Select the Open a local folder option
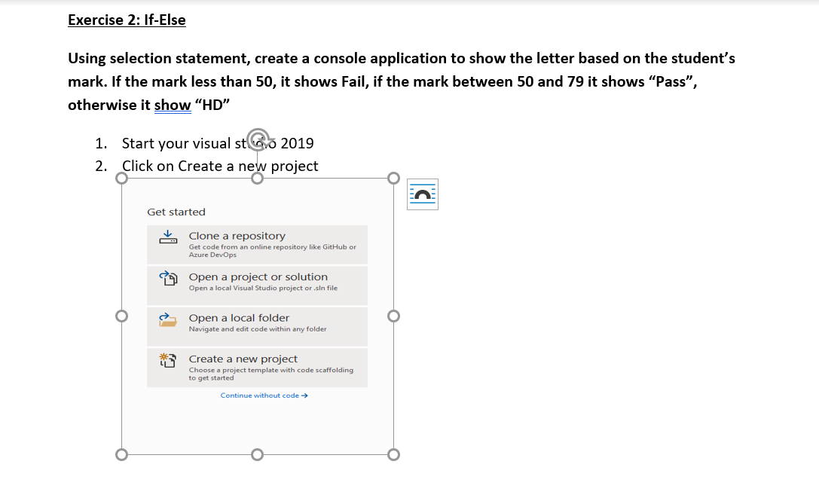 pyautogui.click(x=238, y=318)
